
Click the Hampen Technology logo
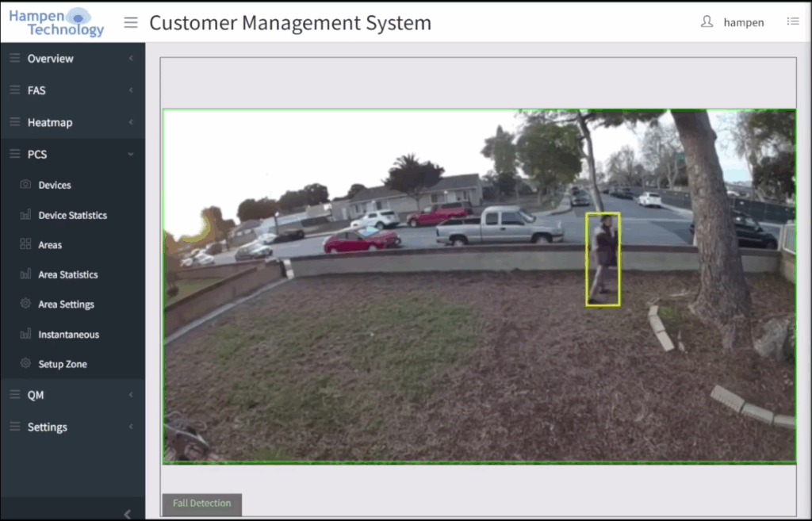[x=56, y=22]
